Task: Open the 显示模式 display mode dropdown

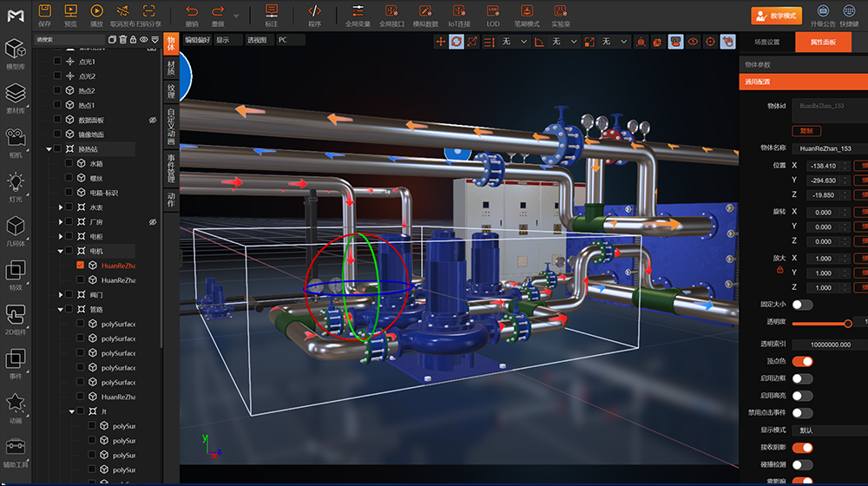Action: [829, 430]
